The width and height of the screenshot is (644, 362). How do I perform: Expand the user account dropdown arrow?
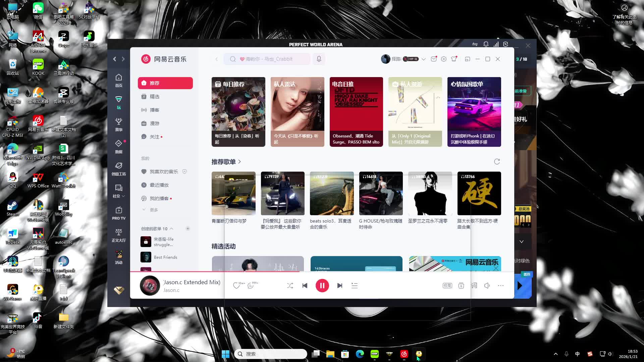coord(424,59)
